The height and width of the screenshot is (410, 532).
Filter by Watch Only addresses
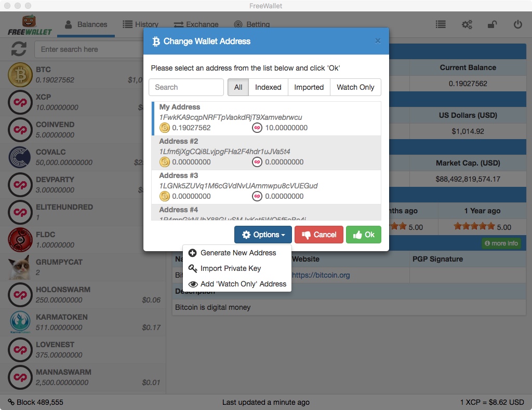(x=355, y=87)
